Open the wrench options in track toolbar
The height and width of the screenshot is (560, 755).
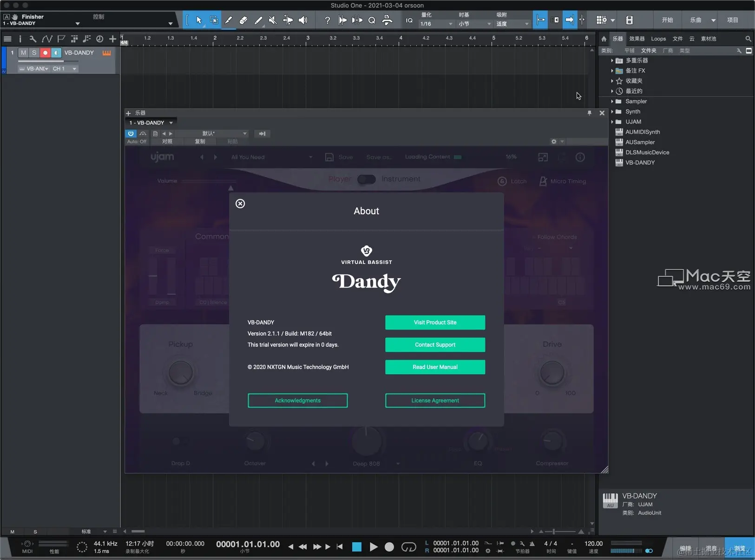tap(33, 39)
